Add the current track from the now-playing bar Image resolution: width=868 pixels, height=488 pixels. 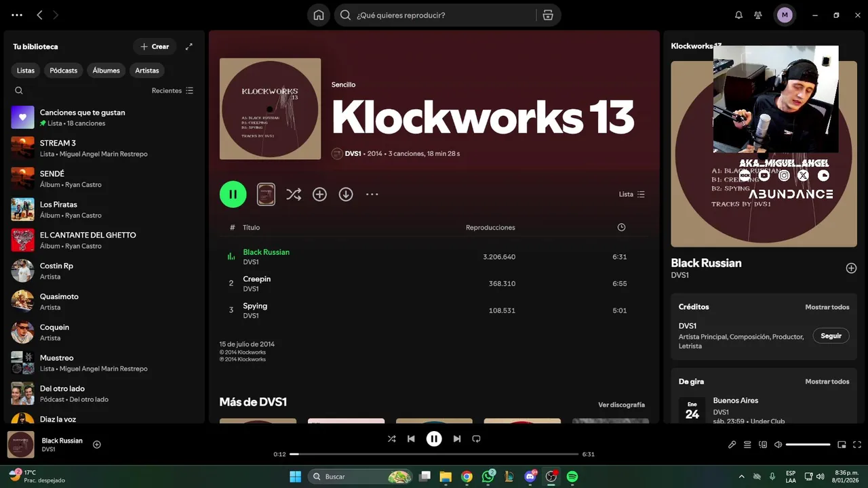tap(97, 445)
